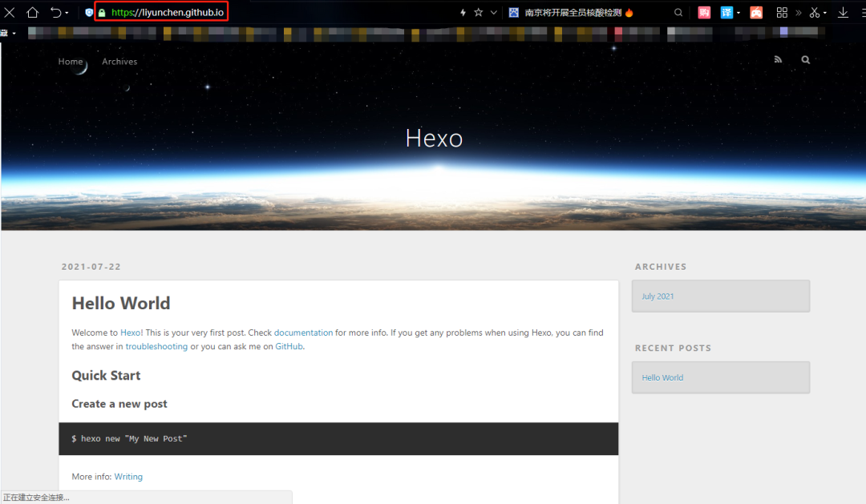The image size is (866, 504).
Task: Click the 'Create a new post' heading
Action: point(119,404)
